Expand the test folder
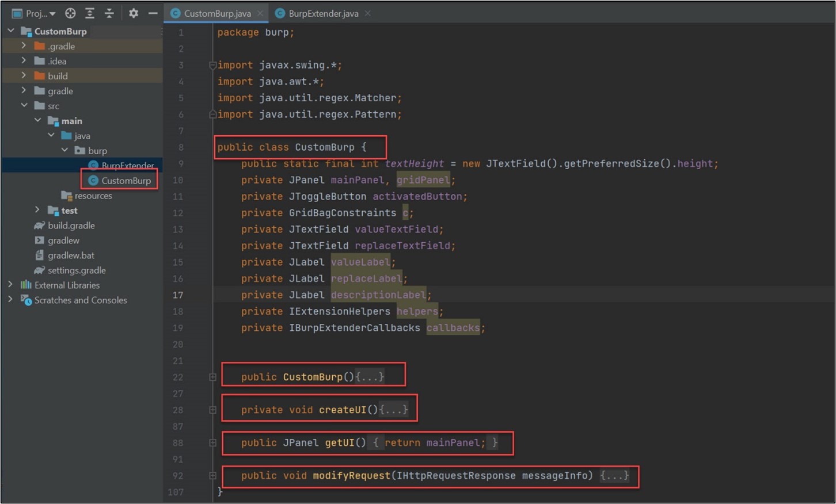 coord(37,210)
